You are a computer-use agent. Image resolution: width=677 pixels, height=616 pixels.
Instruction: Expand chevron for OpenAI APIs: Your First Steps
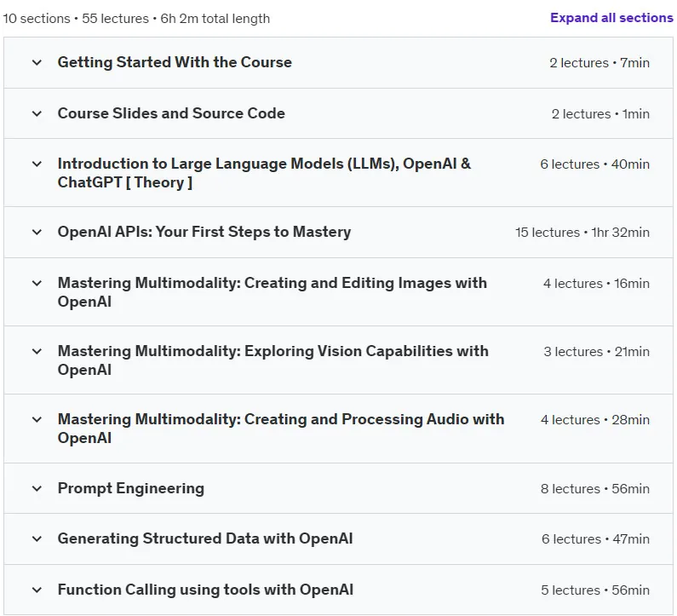pos(37,232)
